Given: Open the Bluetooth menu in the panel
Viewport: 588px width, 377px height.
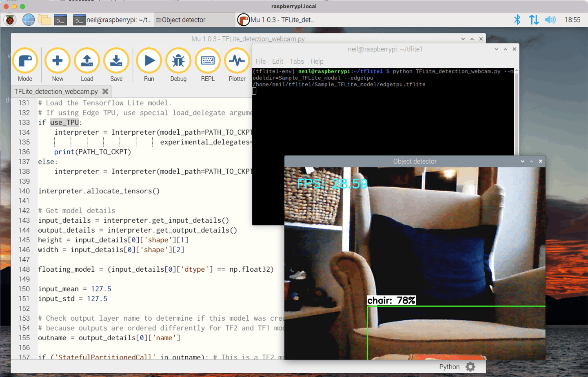Looking at the screenshot, I should [x=517, y=20].
